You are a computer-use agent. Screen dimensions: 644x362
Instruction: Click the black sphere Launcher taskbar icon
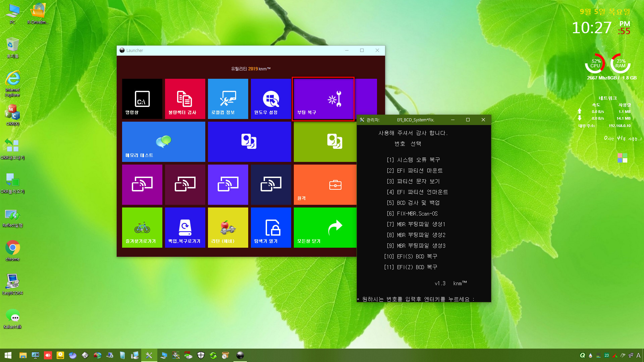pyautogui.click(x=240, y=355)
